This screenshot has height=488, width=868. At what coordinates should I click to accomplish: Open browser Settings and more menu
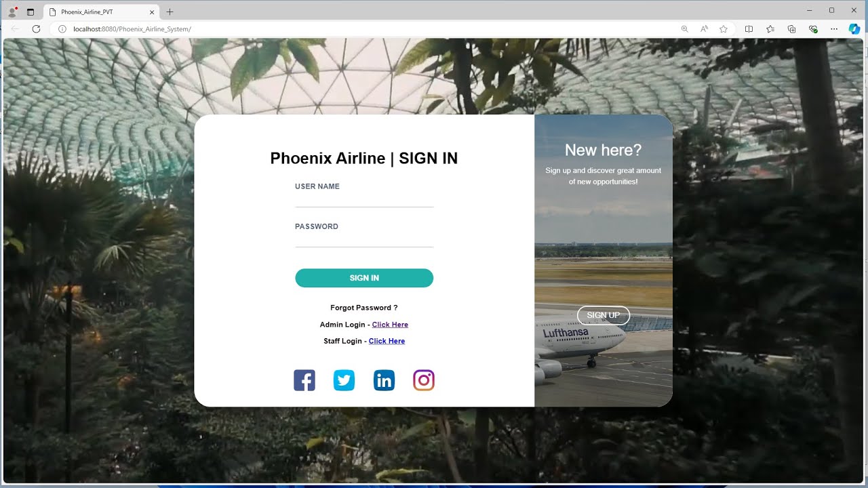coord(834,29)
